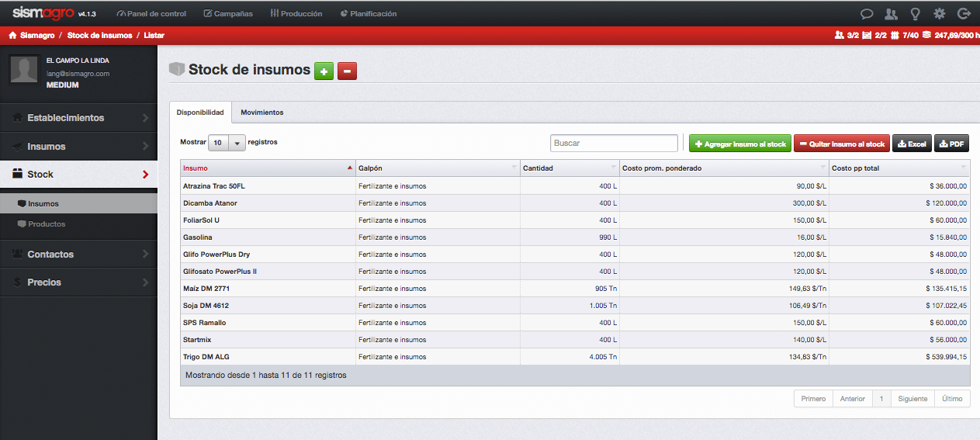Click the 990 L quantity cell
Image resolution: width=980 pixels, height=440 pixels.
[x=570, y=237]
